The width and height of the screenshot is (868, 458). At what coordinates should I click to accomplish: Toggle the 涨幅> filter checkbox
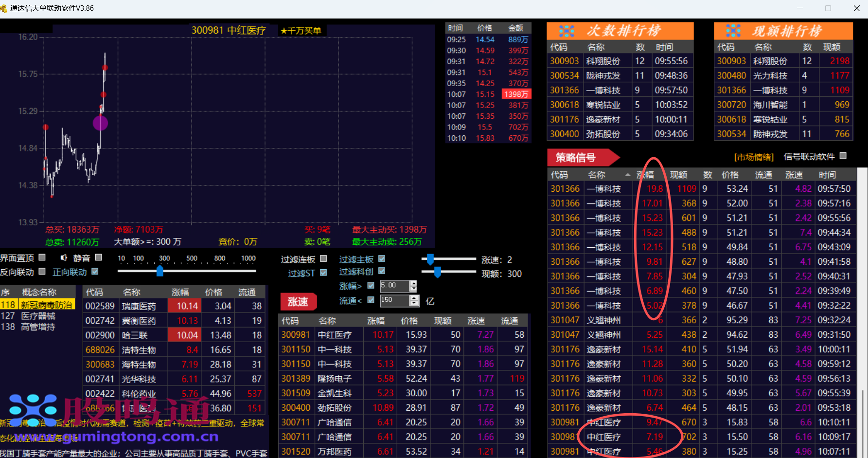(371, 285)
